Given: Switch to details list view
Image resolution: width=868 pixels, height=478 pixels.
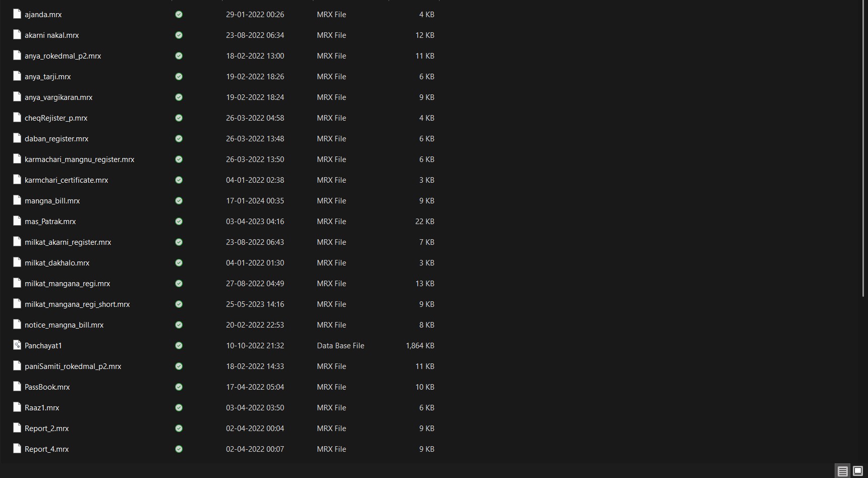Looking at the screenshot, I should (x=842, y=471).
